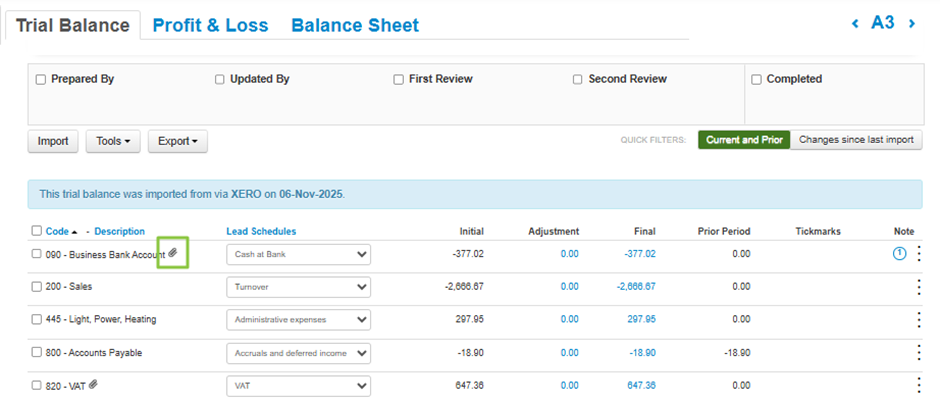Tick the Completed checkbox
Image resolution: width=940 pixels, height=404 pixels.
coord(756,79)
